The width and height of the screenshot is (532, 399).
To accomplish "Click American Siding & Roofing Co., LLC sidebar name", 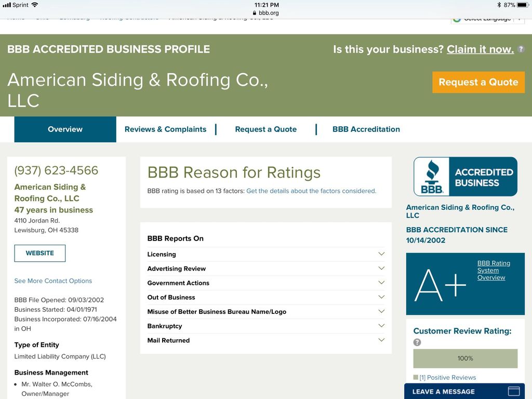I will tap(50, 193).
